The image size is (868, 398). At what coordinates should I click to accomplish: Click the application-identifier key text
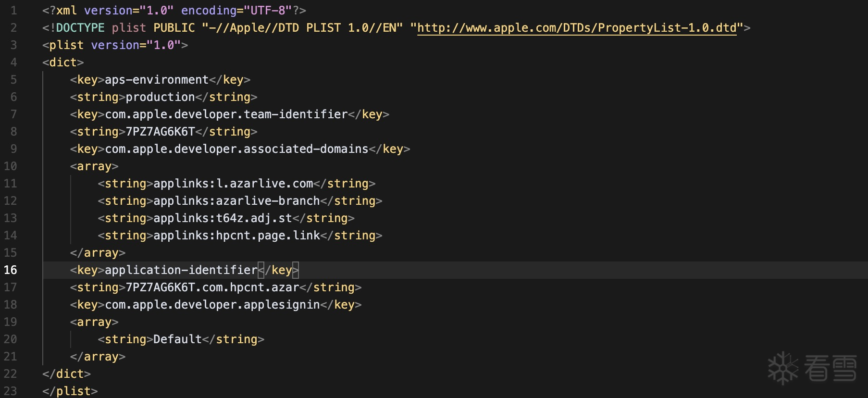pos(181,270)
